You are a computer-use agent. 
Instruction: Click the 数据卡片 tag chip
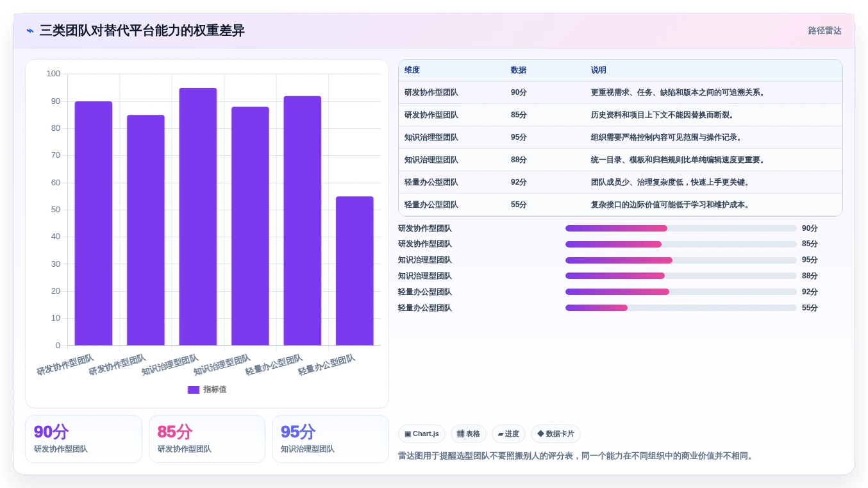[556, 434]
